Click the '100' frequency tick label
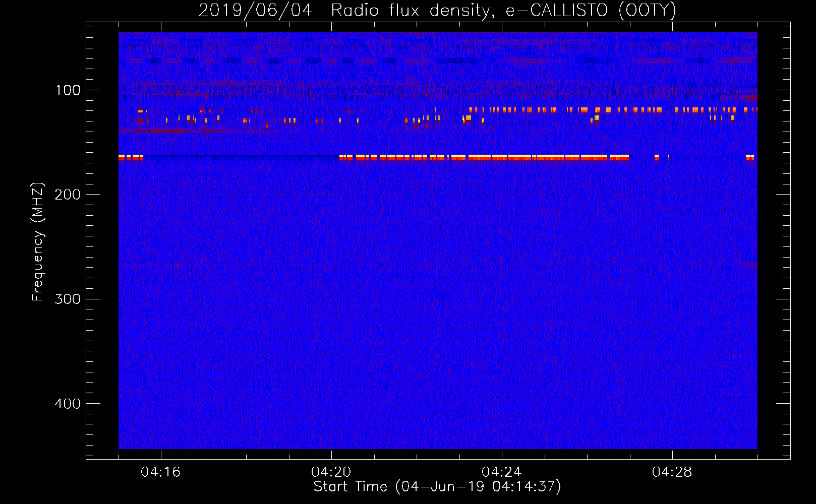816x504 pixels. 68,90
